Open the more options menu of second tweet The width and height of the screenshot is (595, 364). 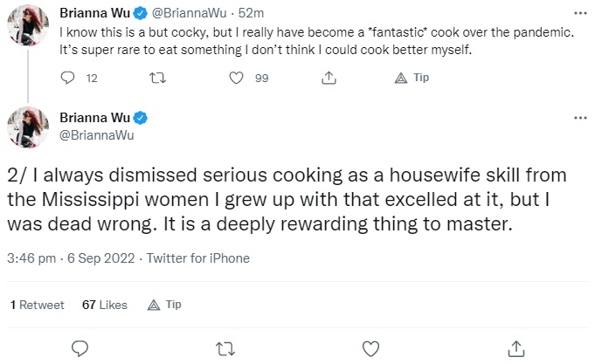(580, 118)
